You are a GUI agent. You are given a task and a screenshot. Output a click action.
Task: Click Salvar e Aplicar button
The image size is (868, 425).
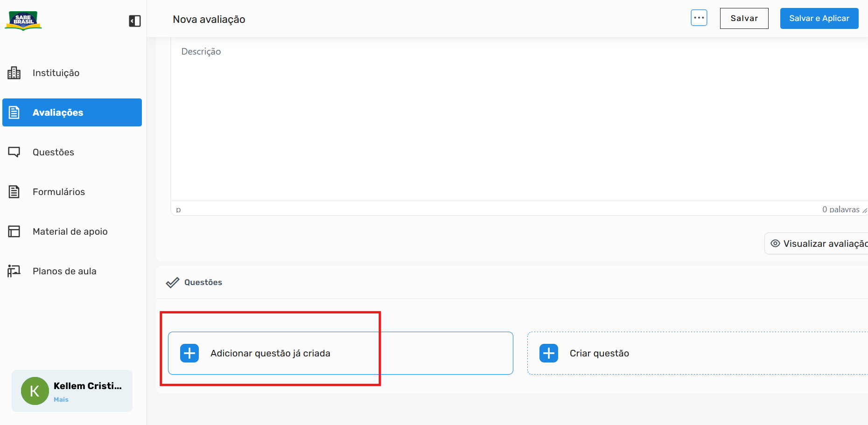(x=819, y=18)
